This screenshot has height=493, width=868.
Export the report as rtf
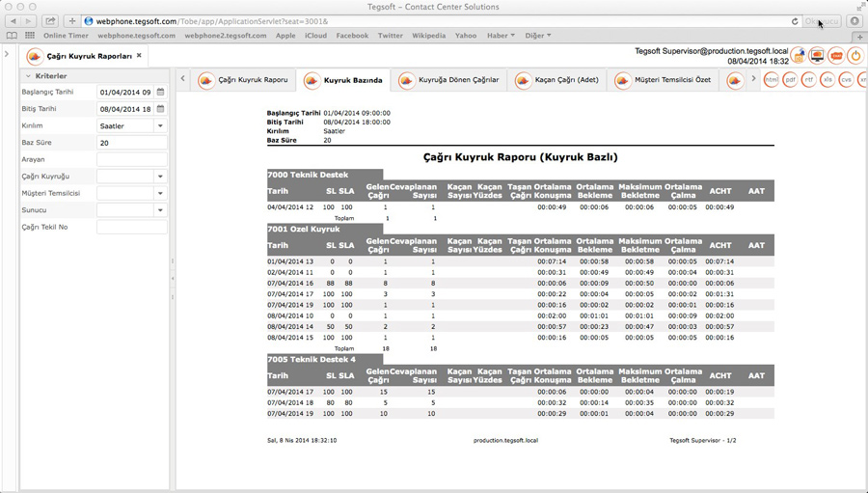click(x=809, y=80)
